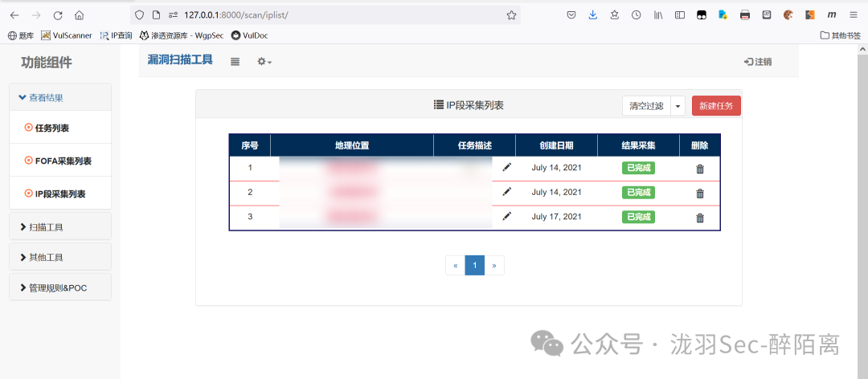Open the 题库 bookmark
Screen dimensions: 868x379
[21, 35]
